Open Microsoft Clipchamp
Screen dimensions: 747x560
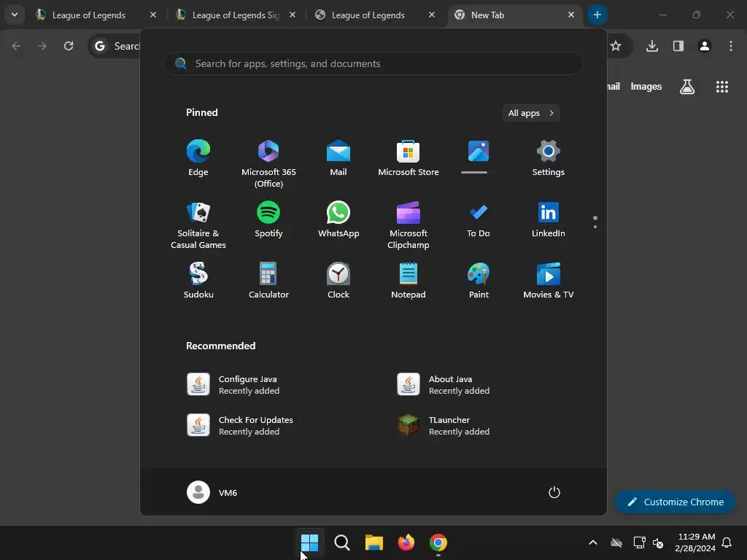[409, 225]
